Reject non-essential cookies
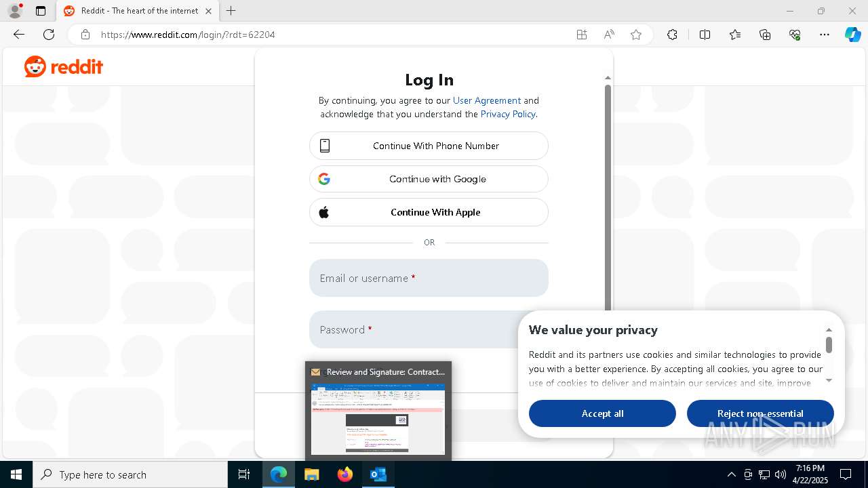This screenshot has width=868, height=488. click(760, 413)
